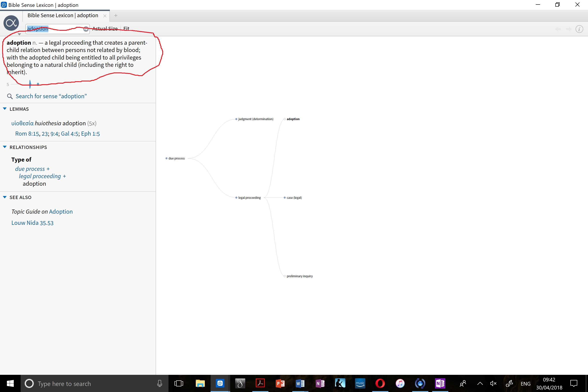Screen dimensions: 588x392
Task: Click the back navigation arrow
Action: click(x=558, y=29)
